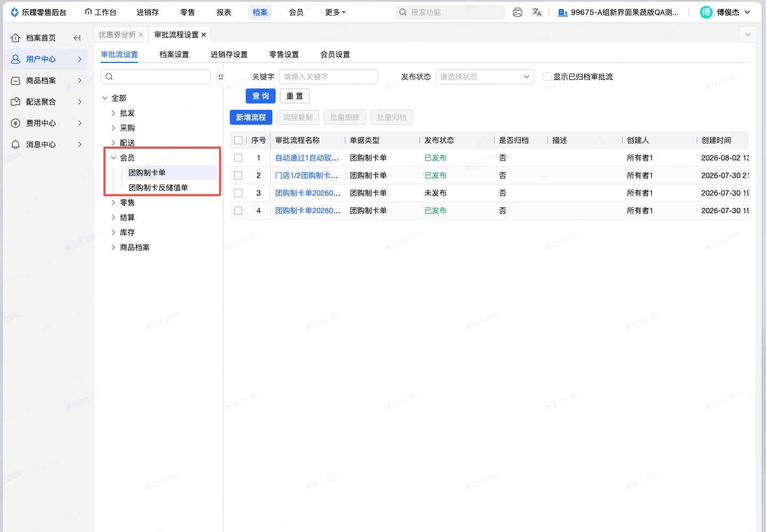Open the 零售 top menu

(188, 12)
